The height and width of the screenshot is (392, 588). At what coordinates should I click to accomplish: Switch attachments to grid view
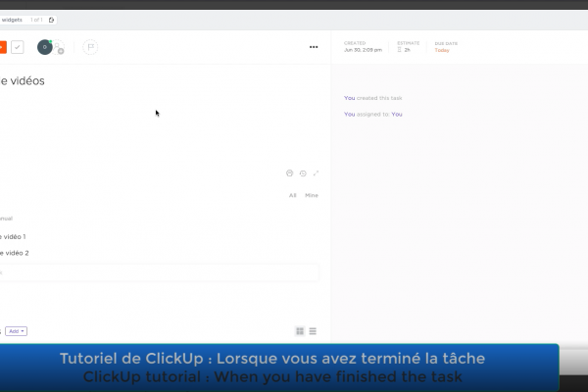tap(300, 331)
